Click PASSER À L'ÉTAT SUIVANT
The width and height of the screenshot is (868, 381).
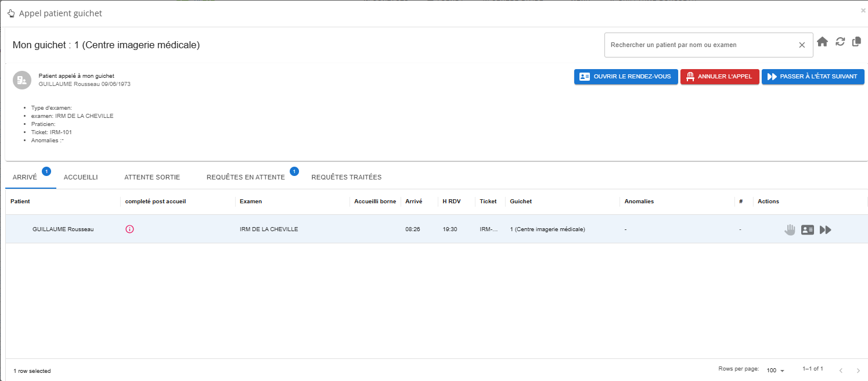[x=813, y=76]
